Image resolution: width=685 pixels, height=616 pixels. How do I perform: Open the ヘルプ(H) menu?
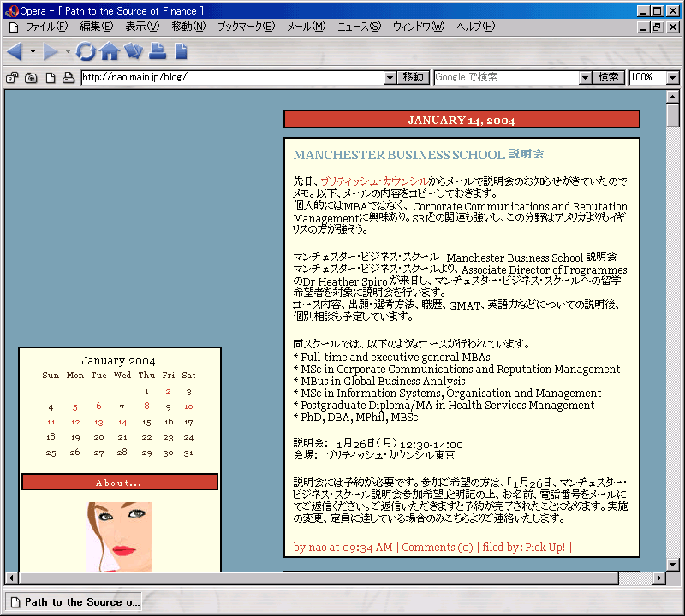476,27
